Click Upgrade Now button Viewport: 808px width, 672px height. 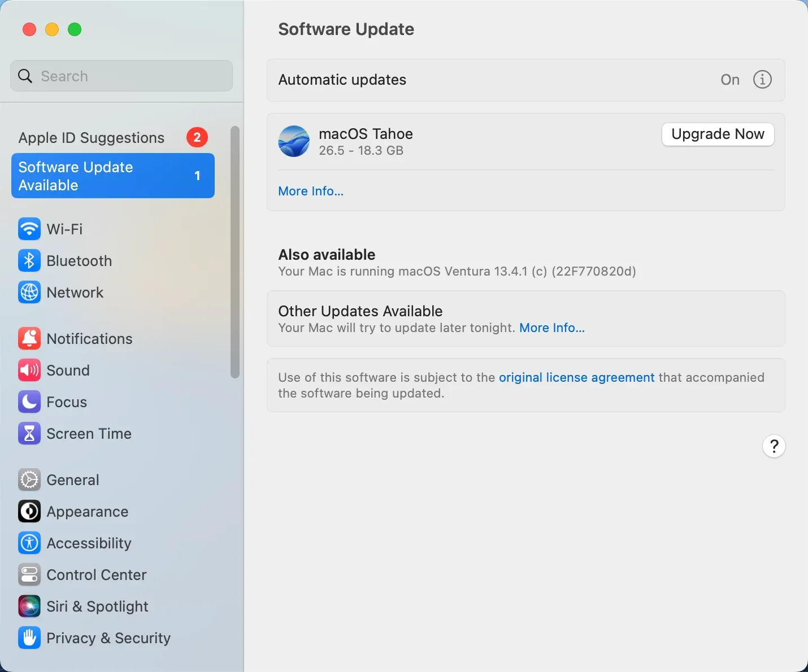pyautogui.click(x=718, y=134)
